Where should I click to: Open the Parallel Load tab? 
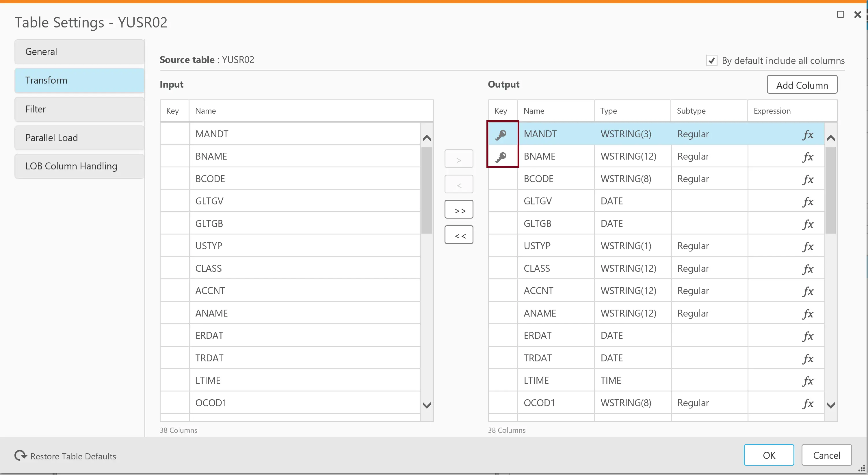(79, 138)
